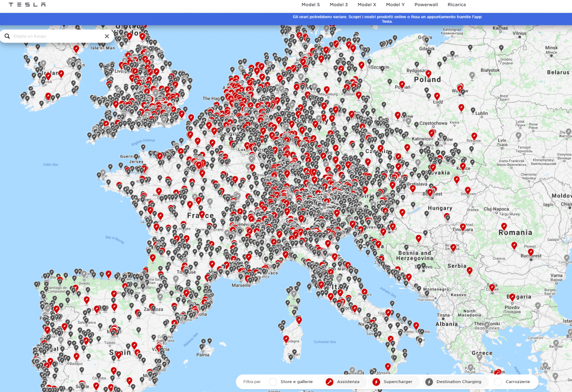Open the Model Y menu item
Screen dimensions: 572x392
click(x=395, y=4)
